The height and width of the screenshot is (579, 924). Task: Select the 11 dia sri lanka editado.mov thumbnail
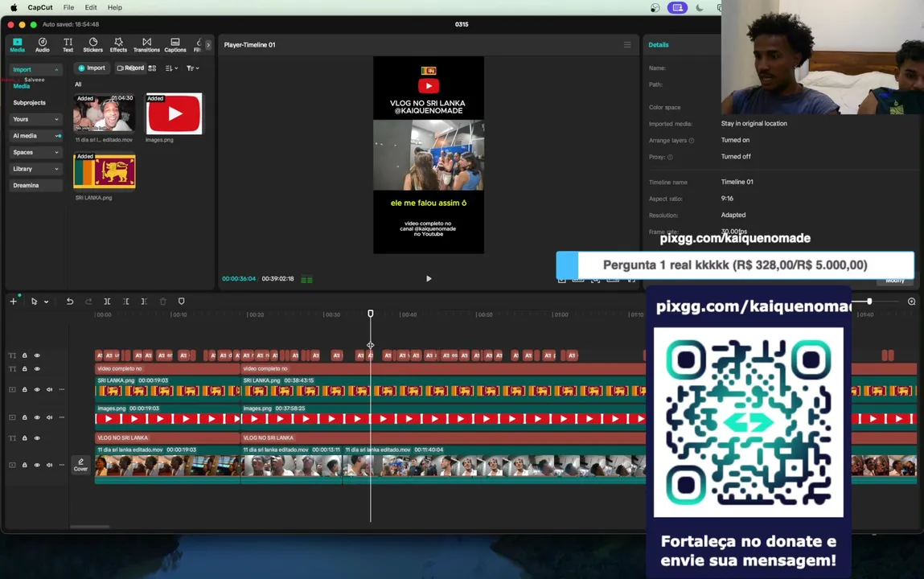(105, 113)
